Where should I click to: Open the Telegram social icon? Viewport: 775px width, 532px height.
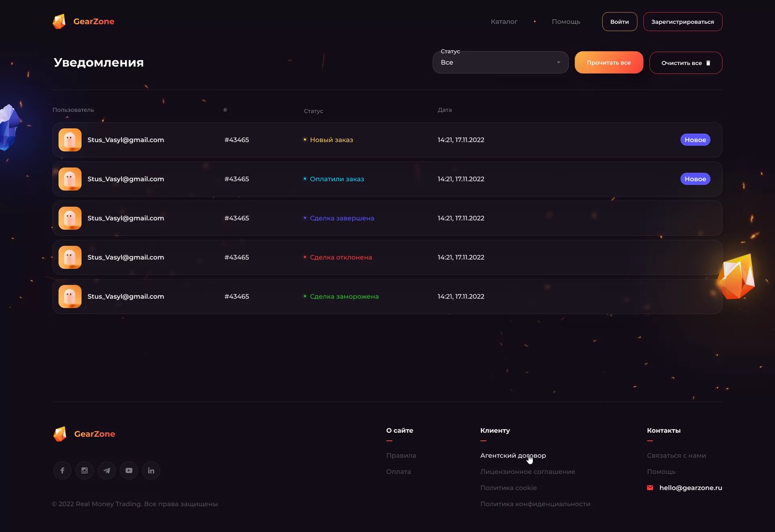point(107,470)
